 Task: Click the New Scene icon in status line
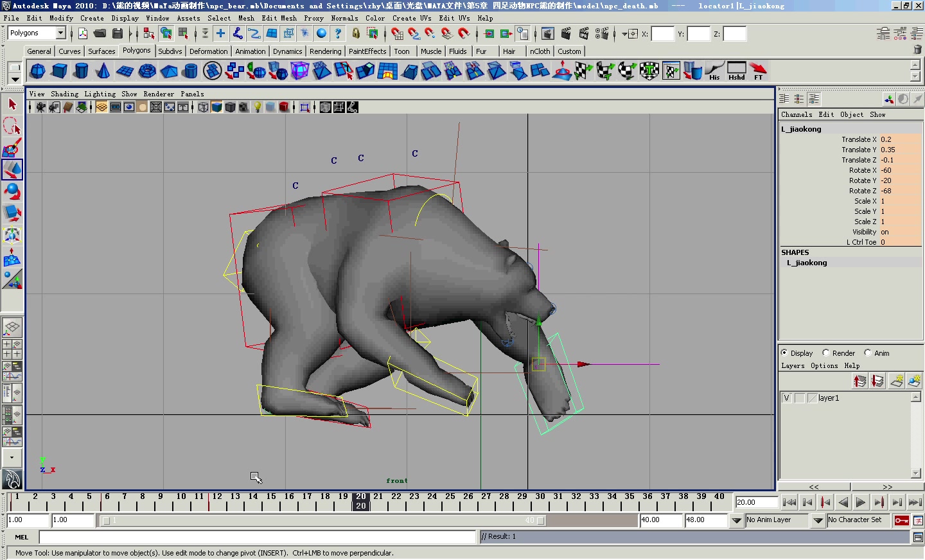coord(83,33)
